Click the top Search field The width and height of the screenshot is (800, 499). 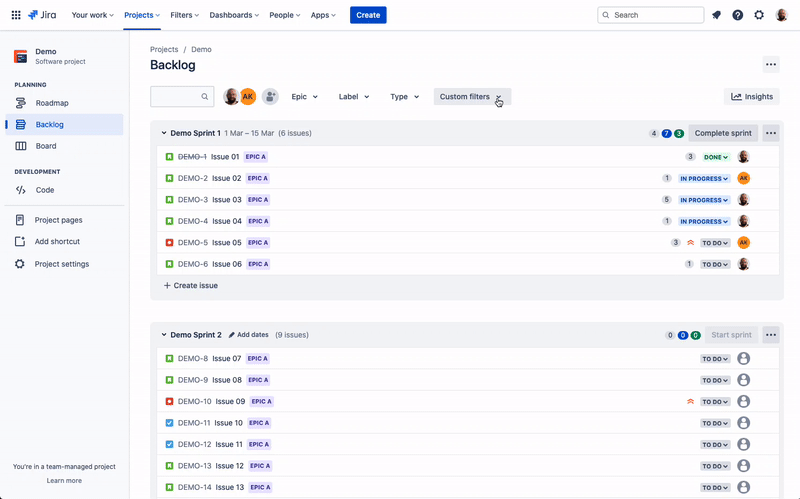(651, 15)
